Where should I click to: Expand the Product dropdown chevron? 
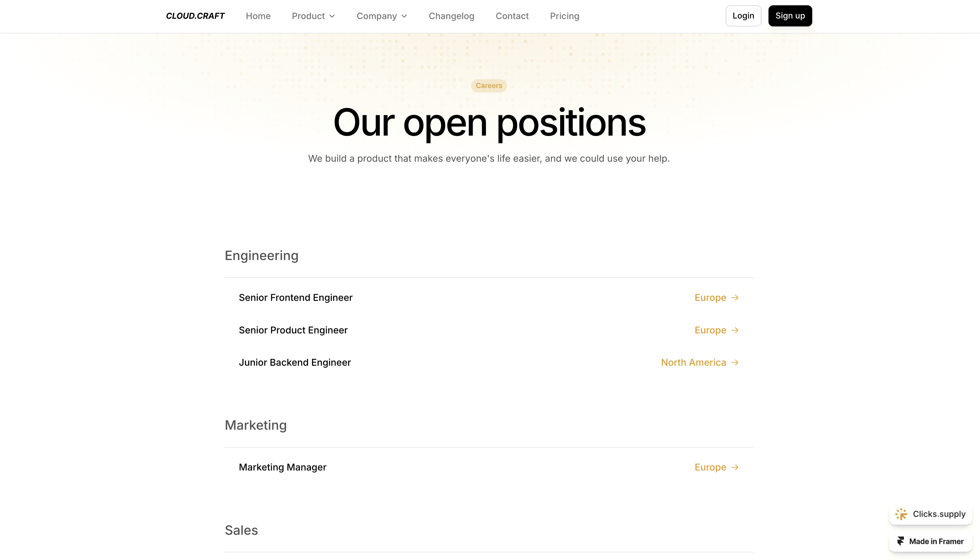tap(332, 16)
